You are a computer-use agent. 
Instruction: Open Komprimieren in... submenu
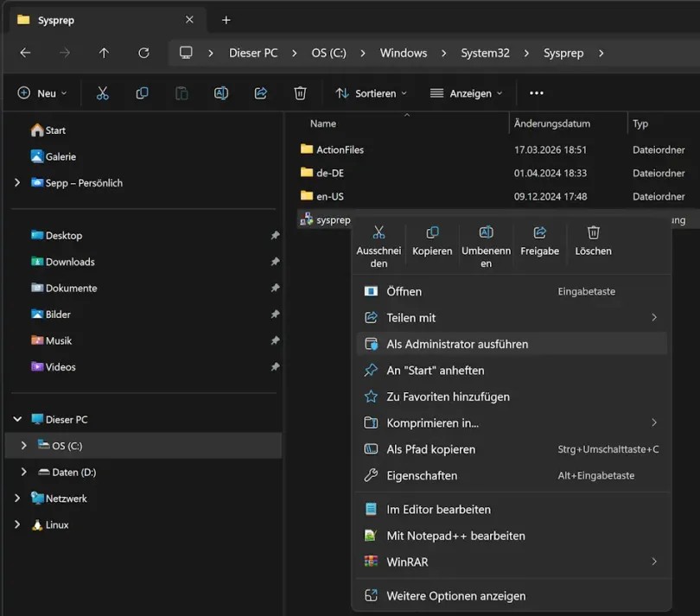[512, 423]
